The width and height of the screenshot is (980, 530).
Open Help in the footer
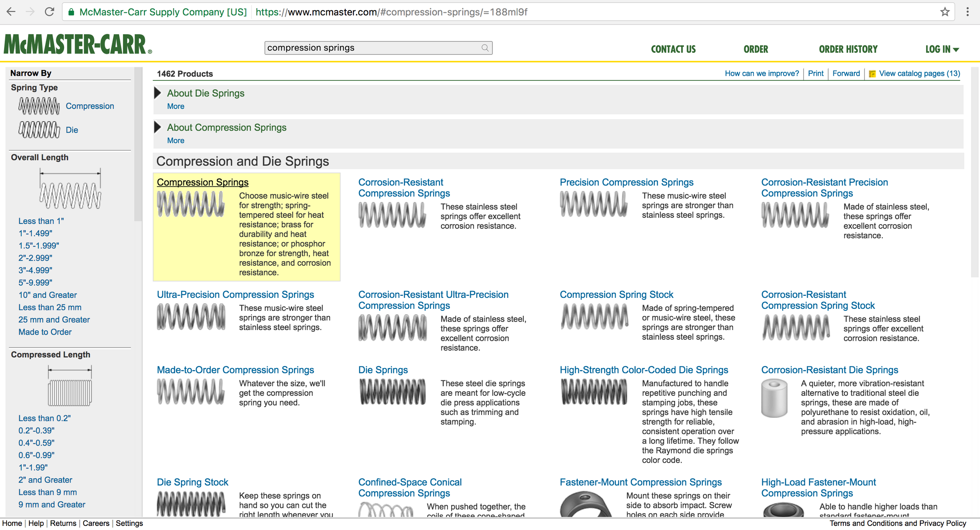click(36, 523)
